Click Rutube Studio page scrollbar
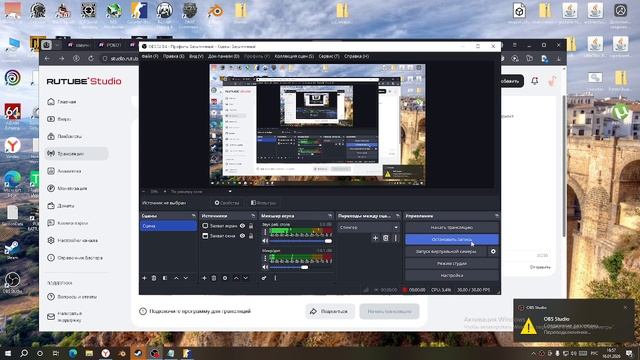 [x=564, y=165]
